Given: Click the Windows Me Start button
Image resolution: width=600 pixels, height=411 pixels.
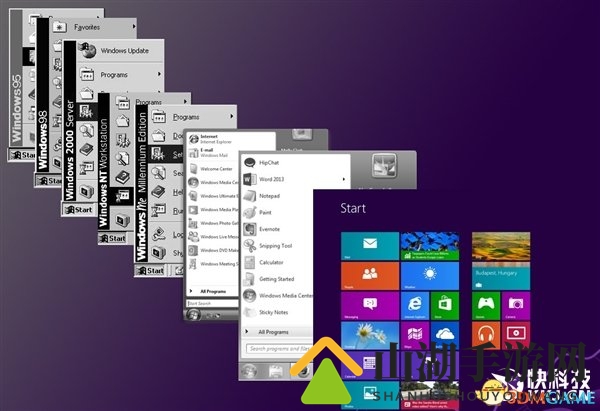Looking at the screenshot, I should coord(152,271).
